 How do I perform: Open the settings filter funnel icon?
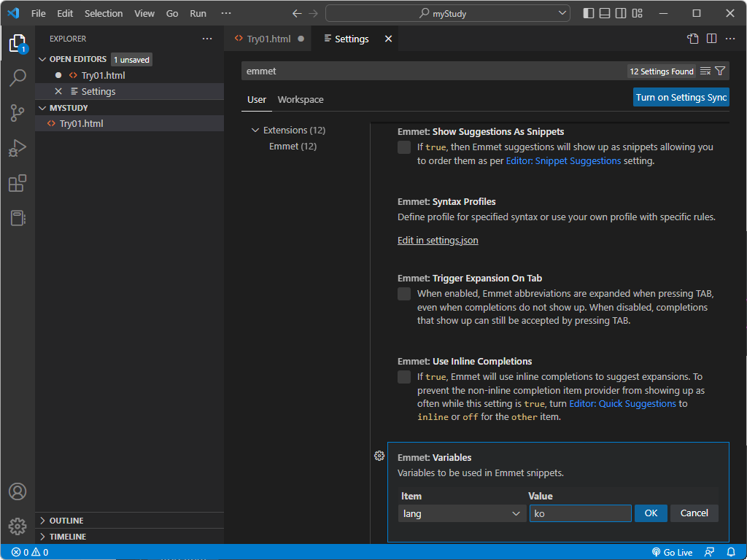(x=720, y=71)
